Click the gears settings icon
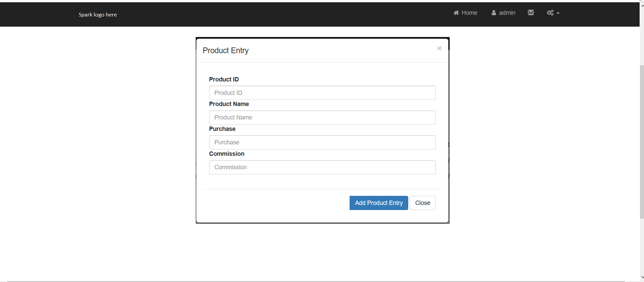Screen dimensions: 644x282 [x=550, y=13]
